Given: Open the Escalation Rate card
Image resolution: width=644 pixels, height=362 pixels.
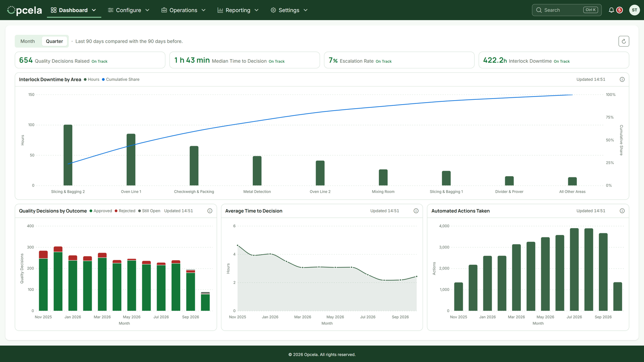Looking at the screenshot, I should pos(399,60).
